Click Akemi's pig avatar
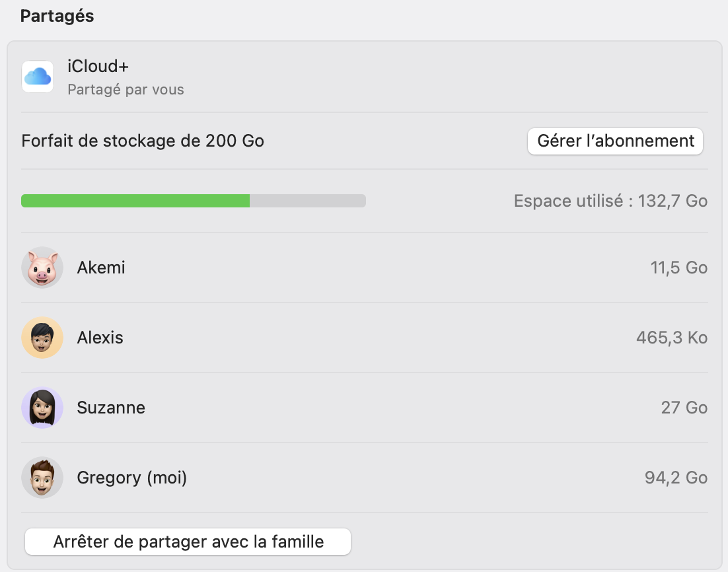The image size is (728, 572). [42, 268]
